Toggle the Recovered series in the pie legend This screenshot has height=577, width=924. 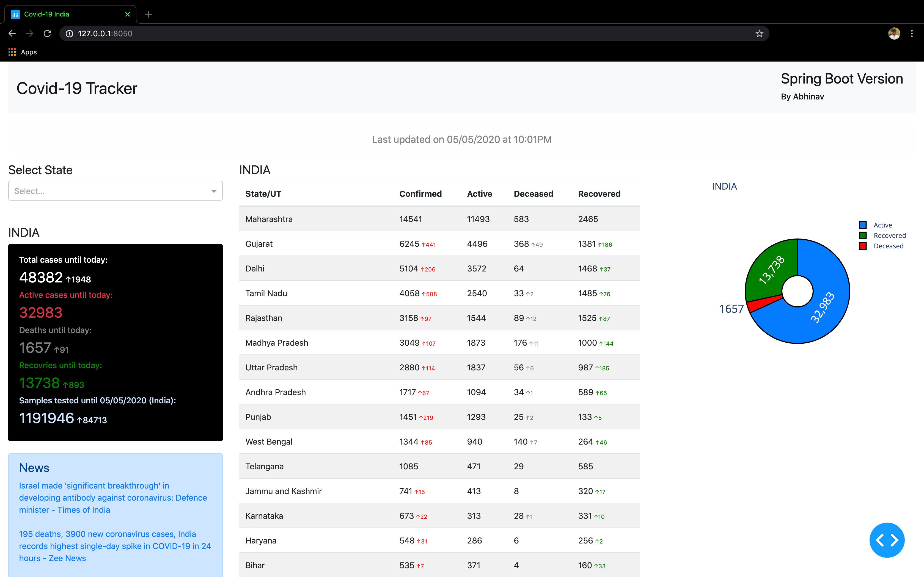click(x=890, y=235)
